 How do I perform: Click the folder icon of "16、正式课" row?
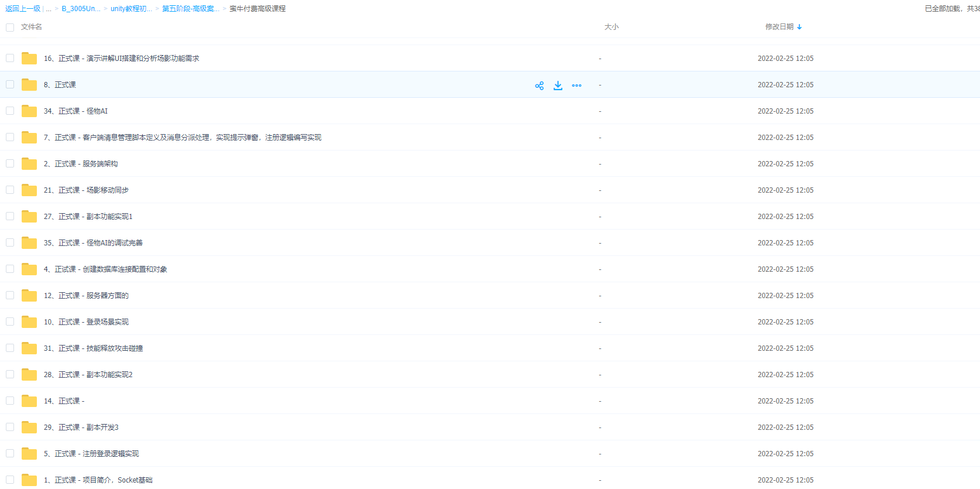(x=29, y=58)
